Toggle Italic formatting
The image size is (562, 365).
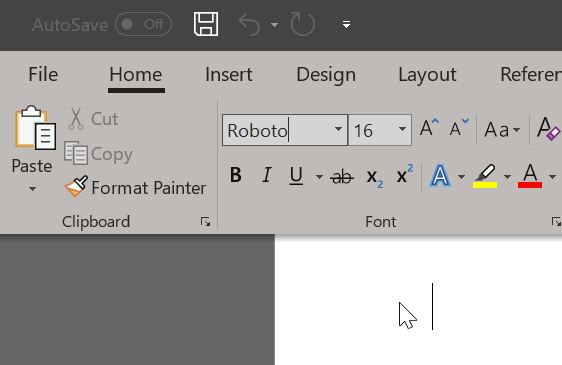click(266, 175)
